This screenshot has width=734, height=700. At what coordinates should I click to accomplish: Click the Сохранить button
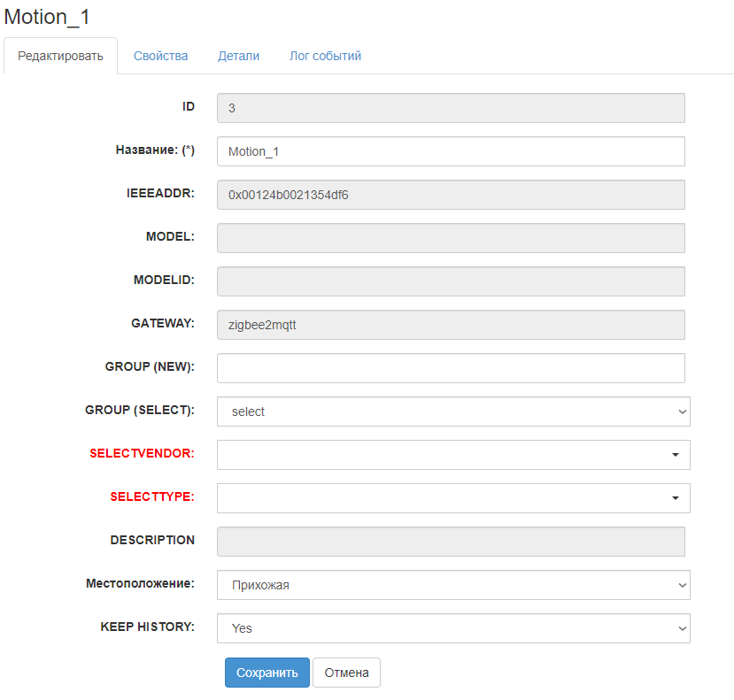[267, 673]
